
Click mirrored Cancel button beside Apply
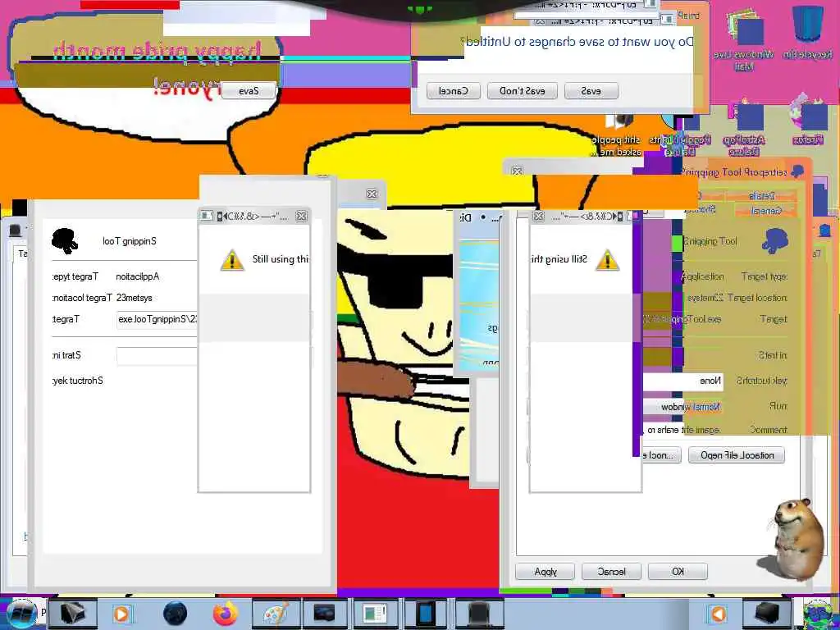point(612,572)
